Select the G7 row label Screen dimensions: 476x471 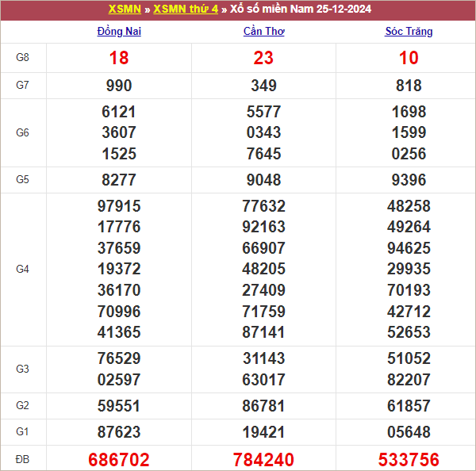coord(22,85)
